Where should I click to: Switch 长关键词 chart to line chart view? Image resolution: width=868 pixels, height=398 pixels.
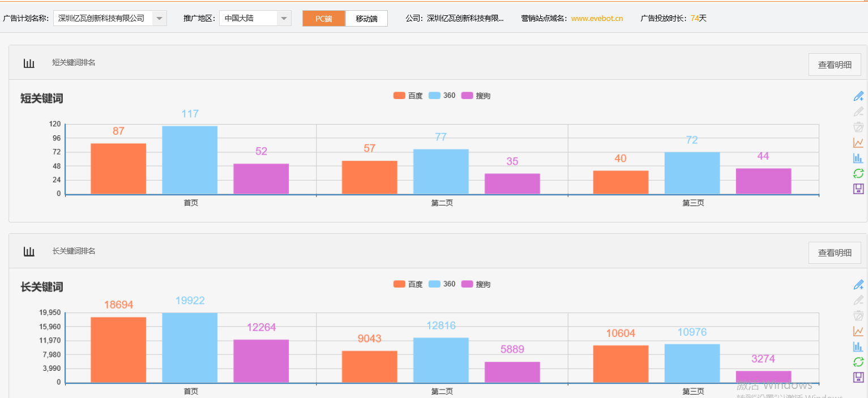(858, 331)
